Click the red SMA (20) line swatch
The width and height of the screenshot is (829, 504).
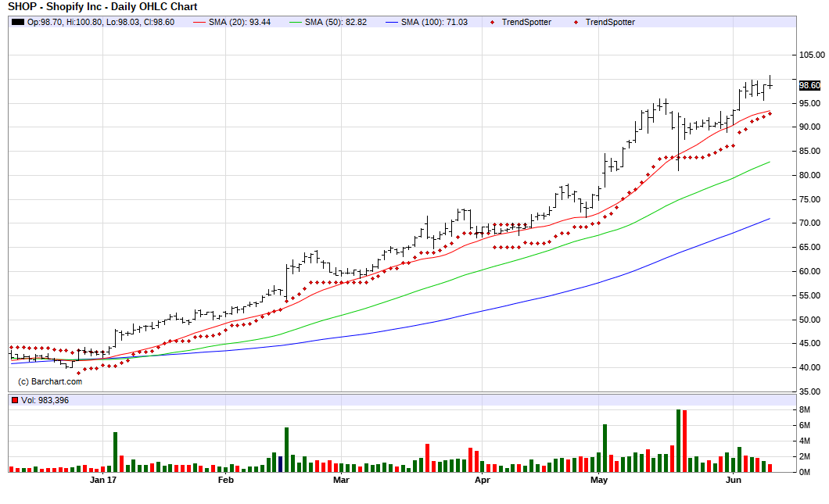[199, 22]
